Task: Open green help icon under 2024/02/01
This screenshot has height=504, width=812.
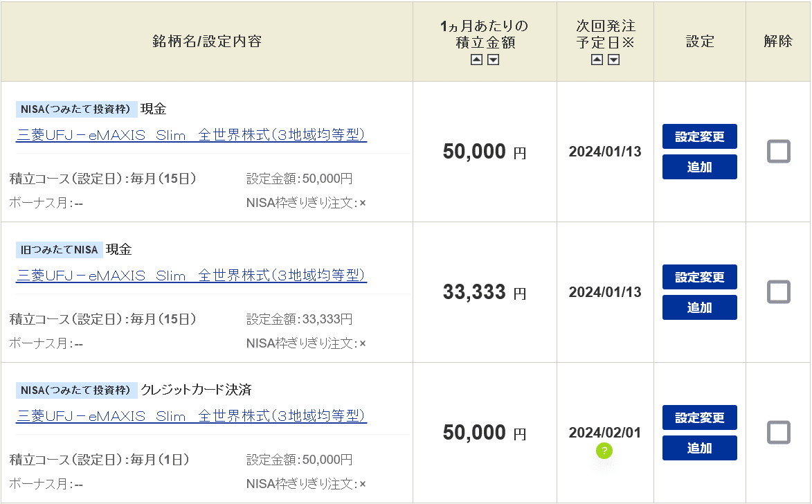Action: click(x=604, y=451)
